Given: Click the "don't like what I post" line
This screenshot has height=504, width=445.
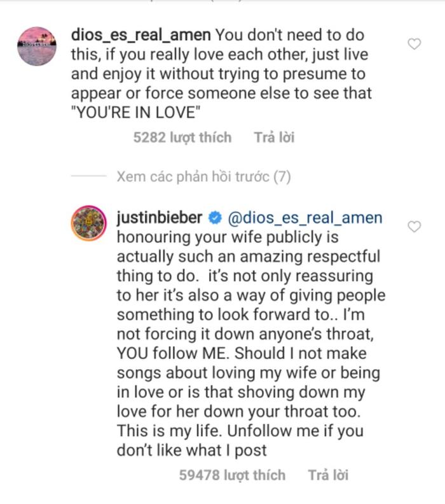Looking at the screenshot, I should pos(191,450).
